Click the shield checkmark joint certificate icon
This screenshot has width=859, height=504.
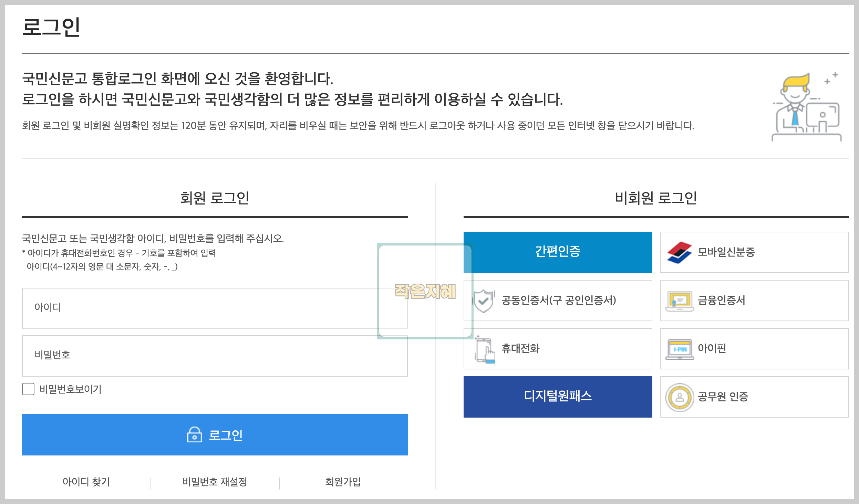484,301
